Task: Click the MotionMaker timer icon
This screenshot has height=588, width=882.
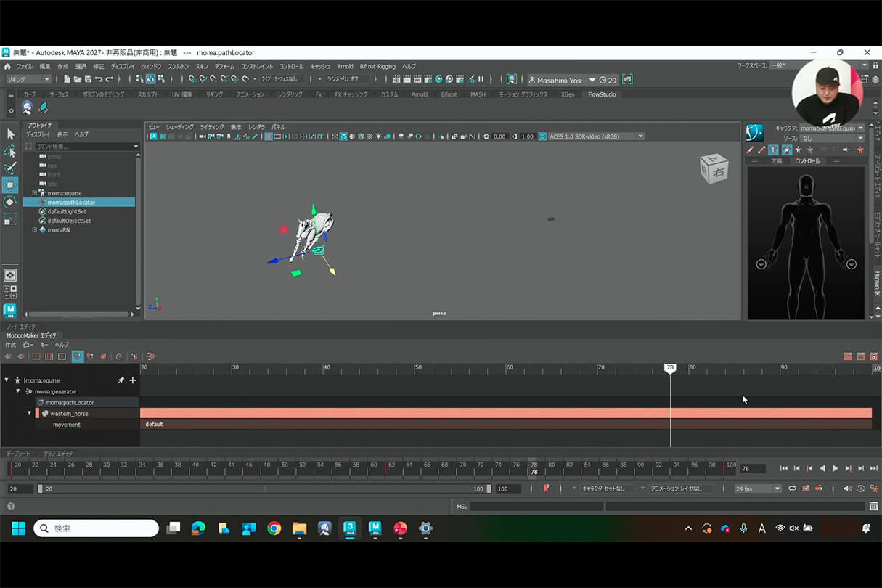Action: coord(119,356)
